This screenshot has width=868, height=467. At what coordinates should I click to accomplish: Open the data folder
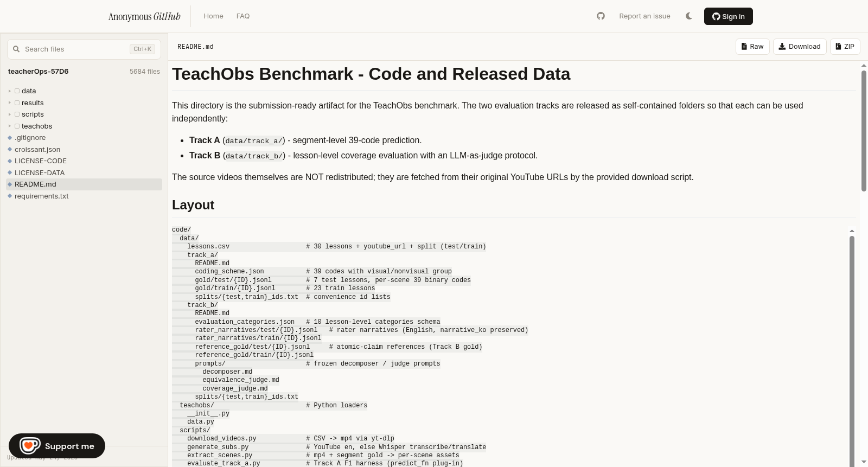pyautogui.click(x=29, y=91)
